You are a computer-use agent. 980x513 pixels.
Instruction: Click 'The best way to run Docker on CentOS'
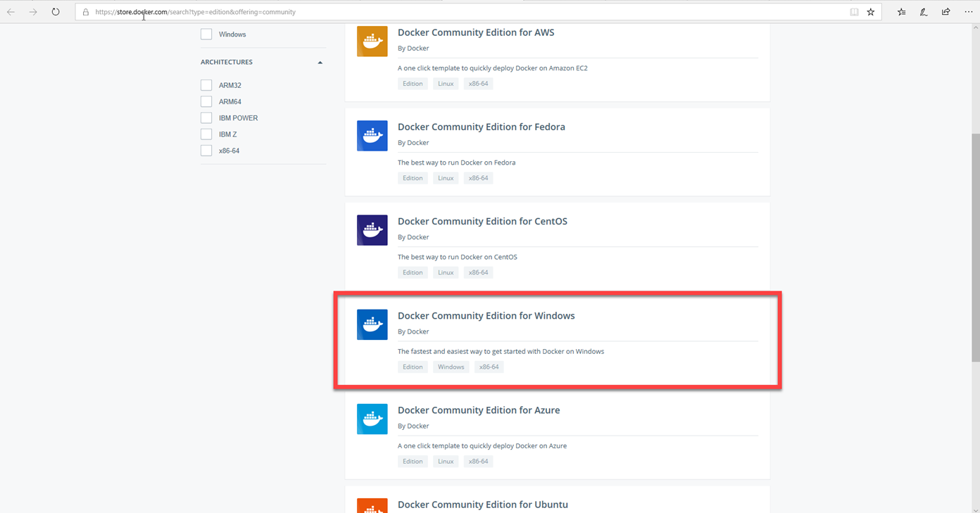457,257
